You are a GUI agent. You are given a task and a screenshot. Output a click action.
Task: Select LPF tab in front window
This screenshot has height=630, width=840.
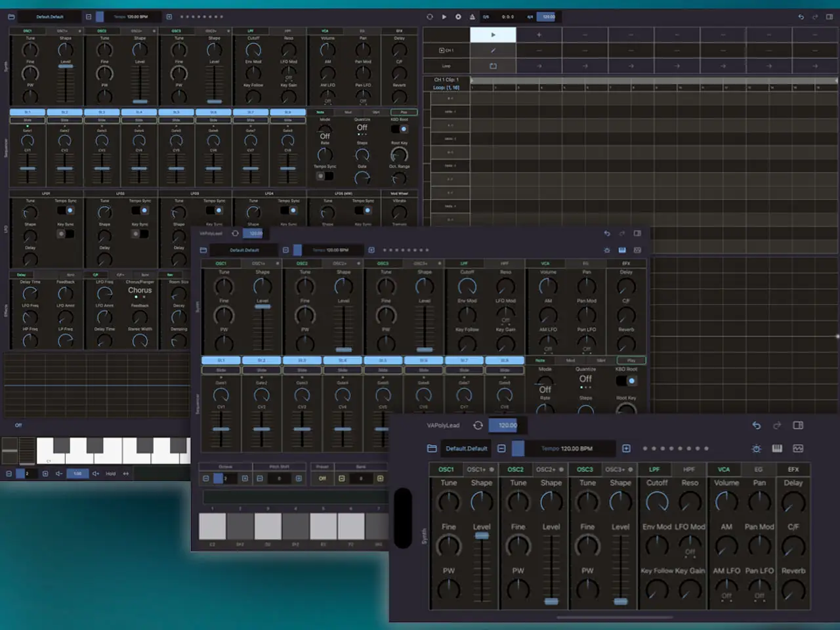654,469
